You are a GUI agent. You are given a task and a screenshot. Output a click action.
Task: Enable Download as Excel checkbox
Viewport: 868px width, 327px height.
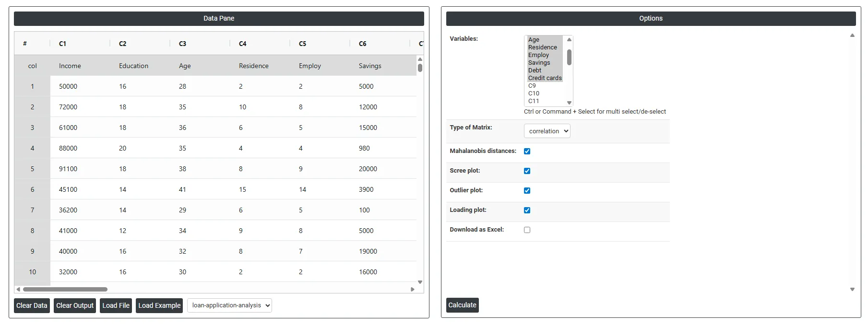(527, 230)
